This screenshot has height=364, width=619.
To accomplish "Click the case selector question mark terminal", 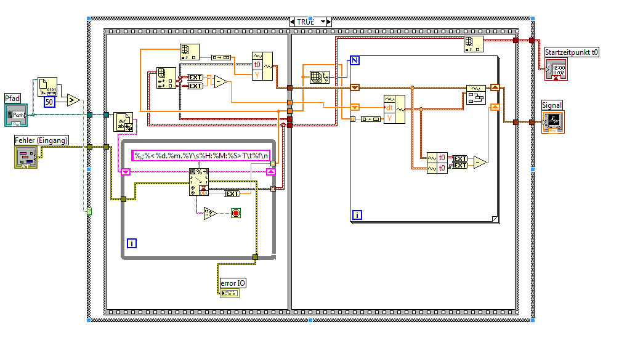I will tap(89, 211).
